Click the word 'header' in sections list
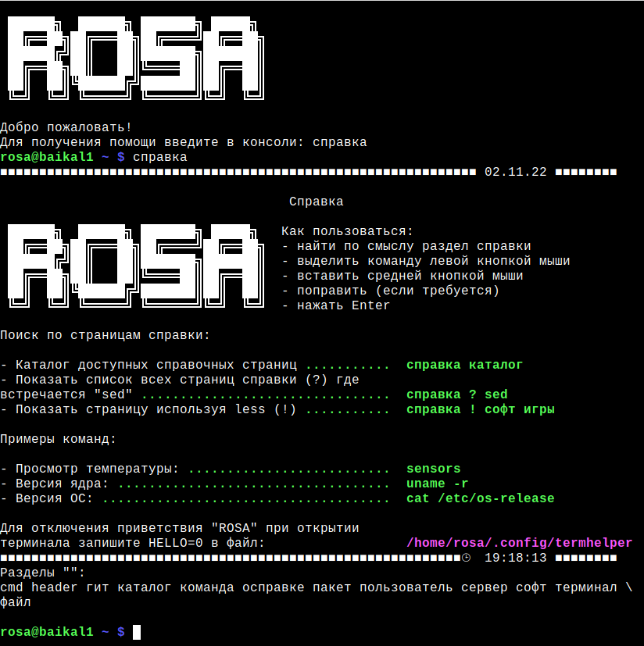The width and height of the screenshot is (644, 646). pos(55,587)
